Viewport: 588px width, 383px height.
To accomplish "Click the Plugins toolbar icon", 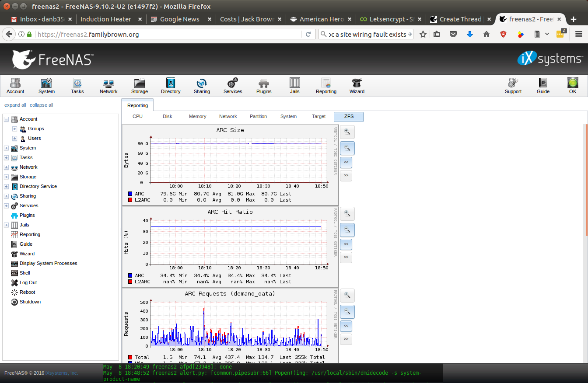I will tap(264, 86).
